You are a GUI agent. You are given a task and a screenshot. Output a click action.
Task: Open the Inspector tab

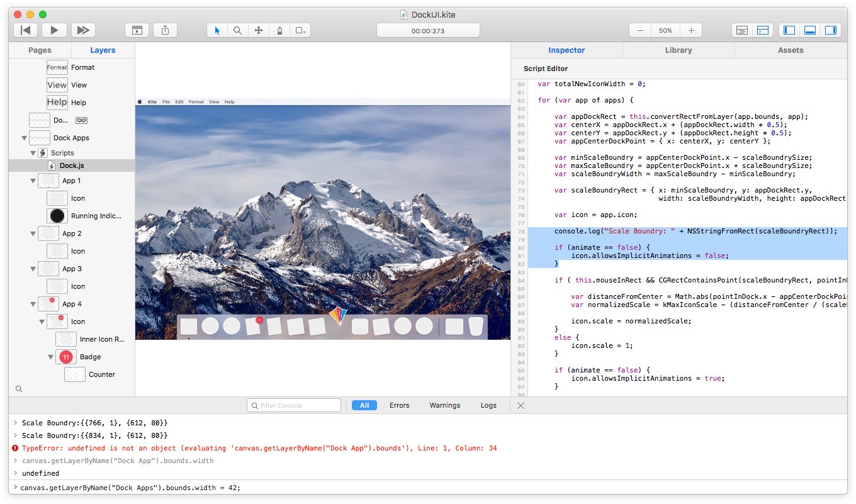click(x=566, y=50)
